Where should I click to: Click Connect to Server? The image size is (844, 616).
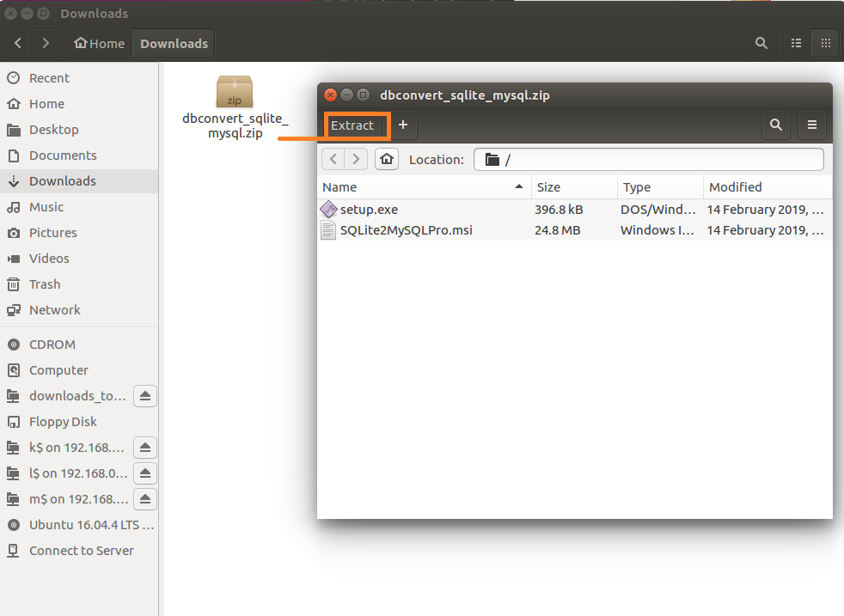click(x=79, y=551)
